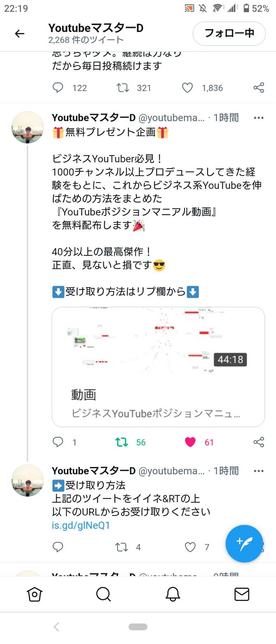Viewport: 276px width, 644px height.
Task: Reply to the tweet with 122 replies
Action: (58, 88)
